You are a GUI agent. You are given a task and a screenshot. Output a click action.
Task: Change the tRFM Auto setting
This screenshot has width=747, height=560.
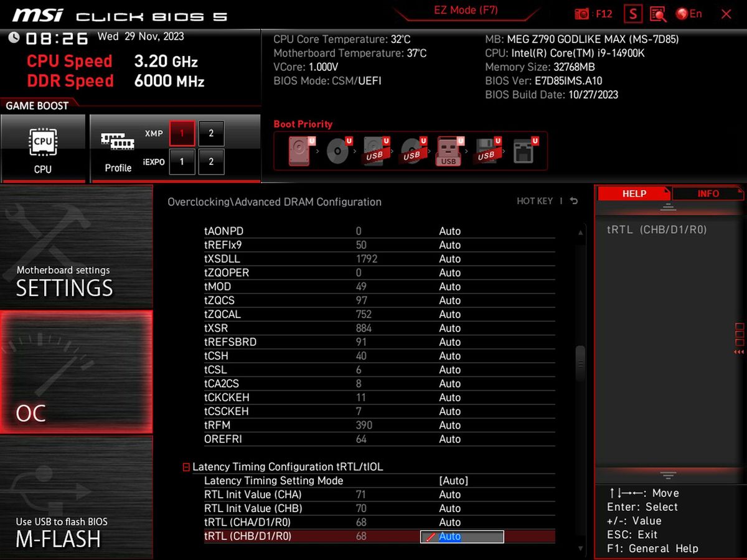pos(449,425)
